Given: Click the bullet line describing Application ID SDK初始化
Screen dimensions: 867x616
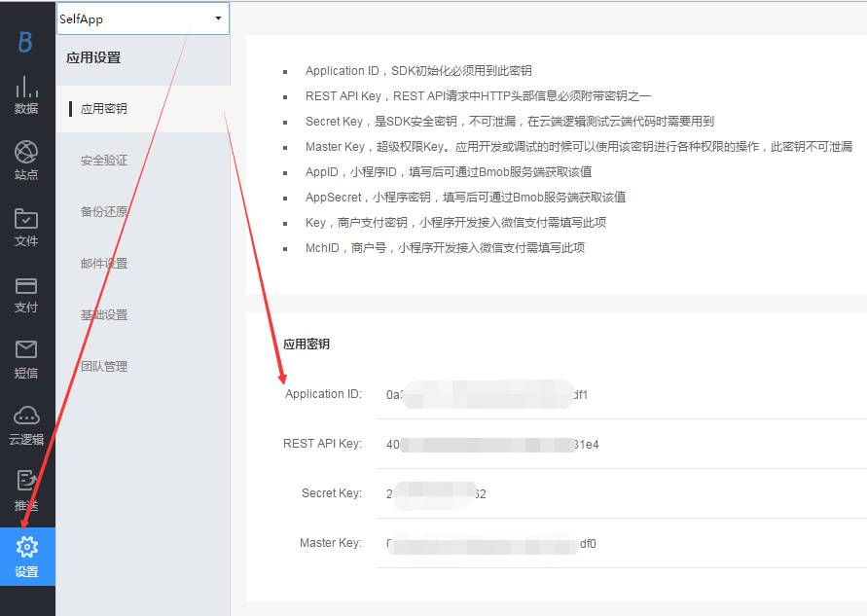Looking at the screenshot, I should pyautogui.click(x=418, y=71).
